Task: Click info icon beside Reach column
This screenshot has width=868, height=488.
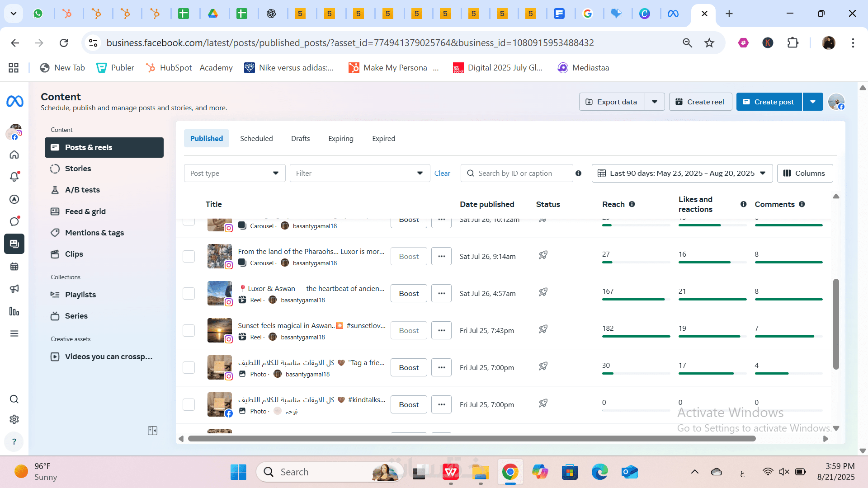Action: [632, 204]
